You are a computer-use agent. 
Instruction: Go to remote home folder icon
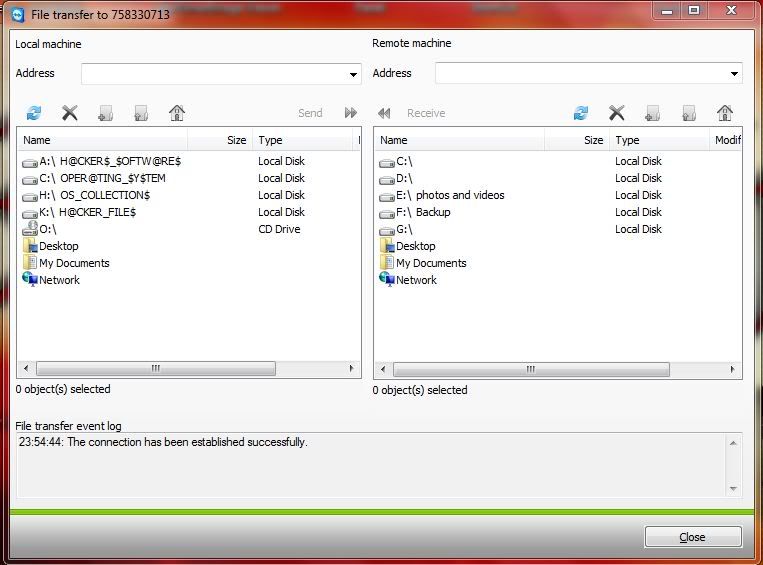[725, 113]
